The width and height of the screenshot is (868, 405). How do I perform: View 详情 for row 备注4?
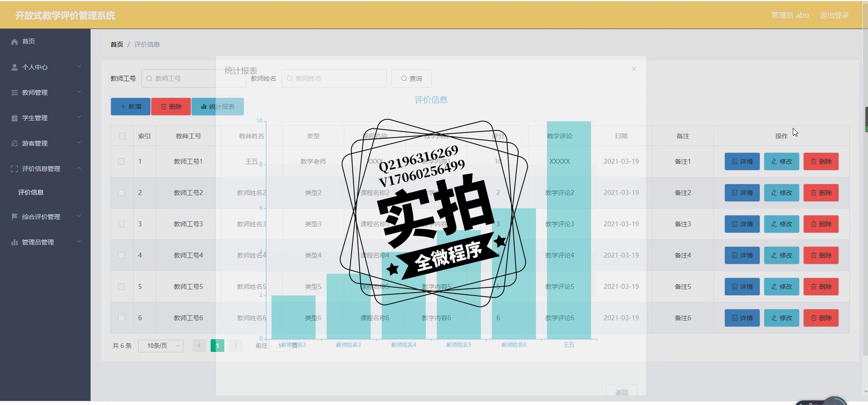pos(742,255)
